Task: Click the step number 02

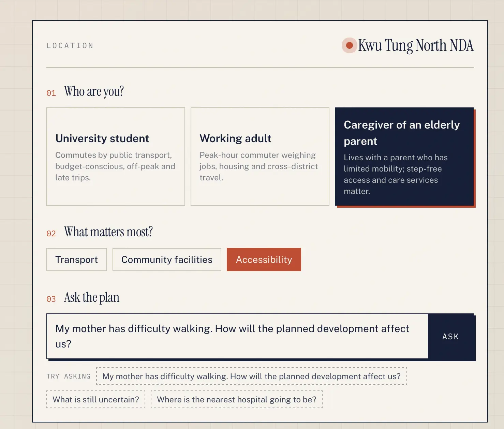Action: coord(51,234)
